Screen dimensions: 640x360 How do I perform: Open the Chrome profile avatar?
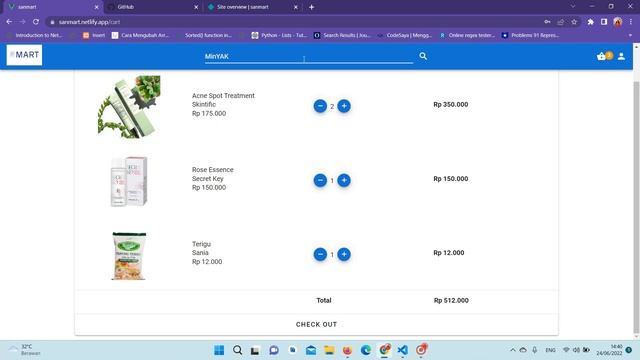tap(618, 22)
